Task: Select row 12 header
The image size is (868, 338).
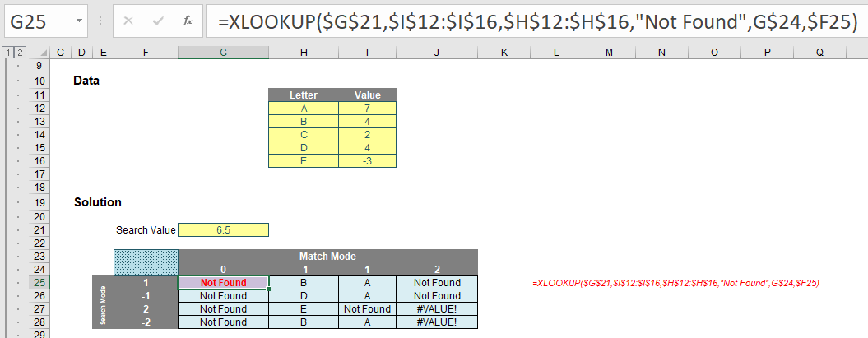Action: pos(39,108)
